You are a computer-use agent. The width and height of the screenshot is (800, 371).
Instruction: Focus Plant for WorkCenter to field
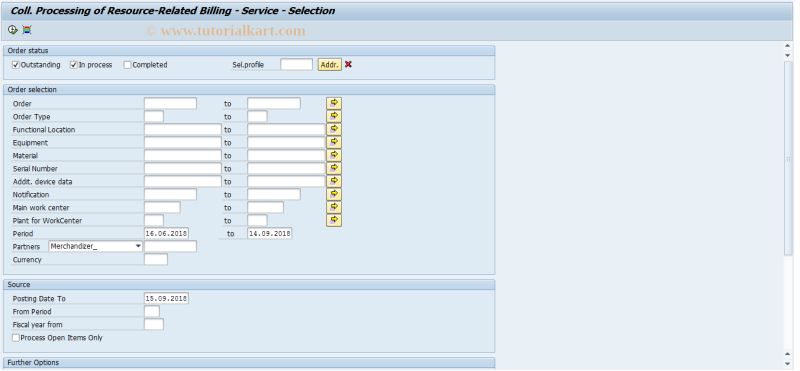coord(257,221)
